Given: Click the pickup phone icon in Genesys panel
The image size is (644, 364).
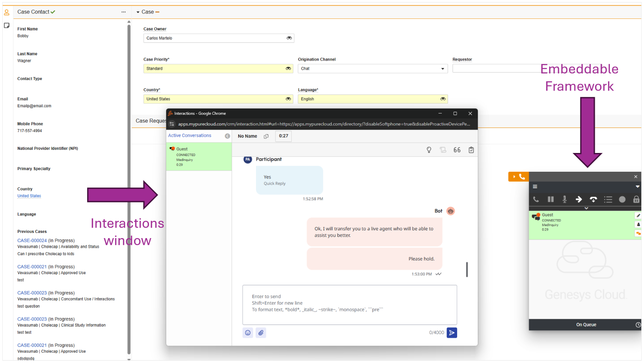Looking at the screenshot, I should click(536, 199).
